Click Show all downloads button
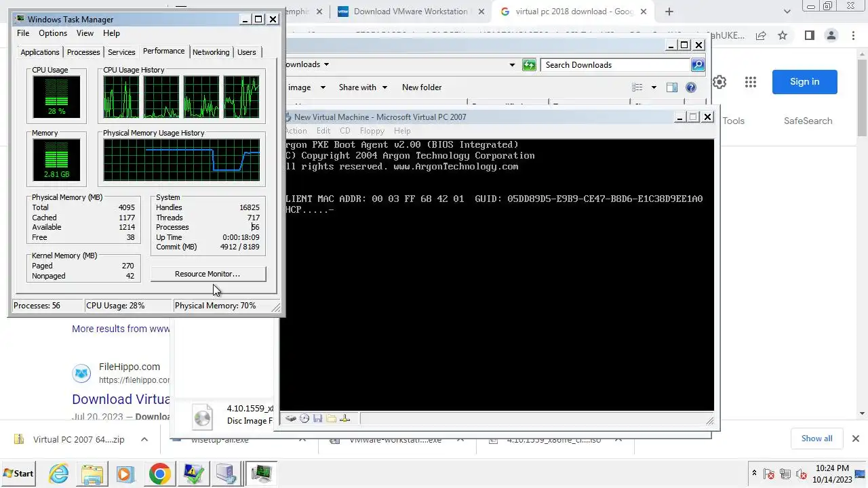The image size is (868, 488). [x=816, y=439]
